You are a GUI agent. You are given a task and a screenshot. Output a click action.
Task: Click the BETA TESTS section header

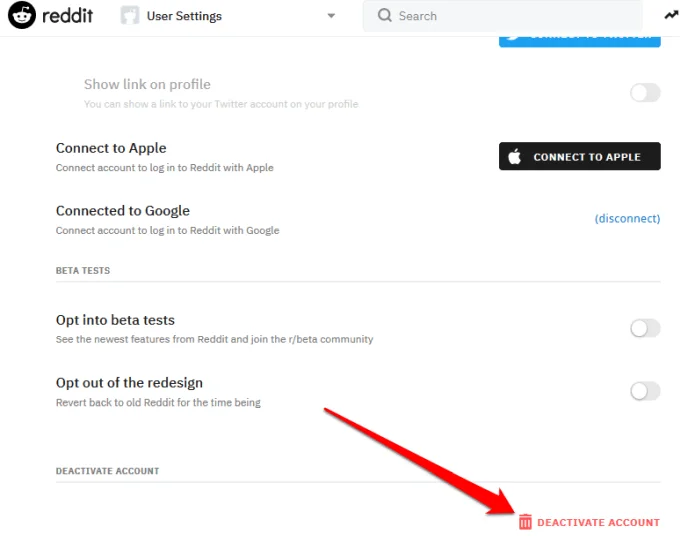click(x=83, y=271)
